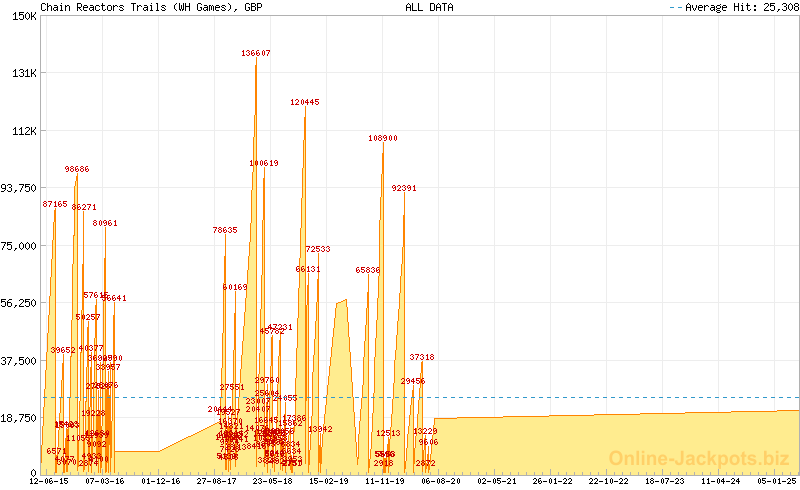Select the 05-01-25 x-axis date
The height and width of the screenshot is (490, 800).
pos(778,481)
